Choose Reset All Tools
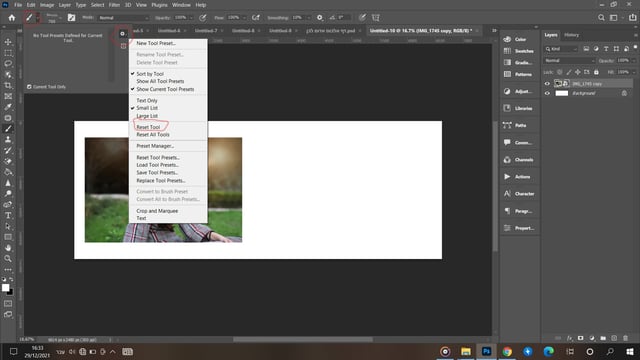The height and width of the screenshot is (360, 640). click(153, 134)
